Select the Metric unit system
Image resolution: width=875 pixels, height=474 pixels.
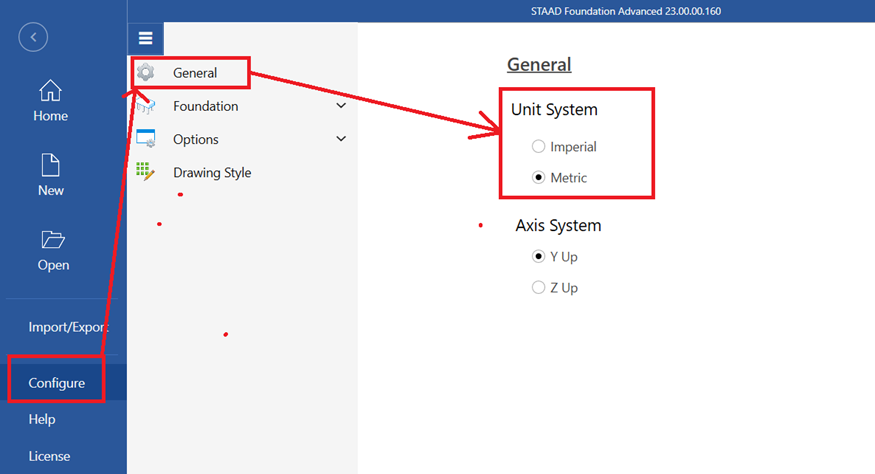[x=539, y=177]
